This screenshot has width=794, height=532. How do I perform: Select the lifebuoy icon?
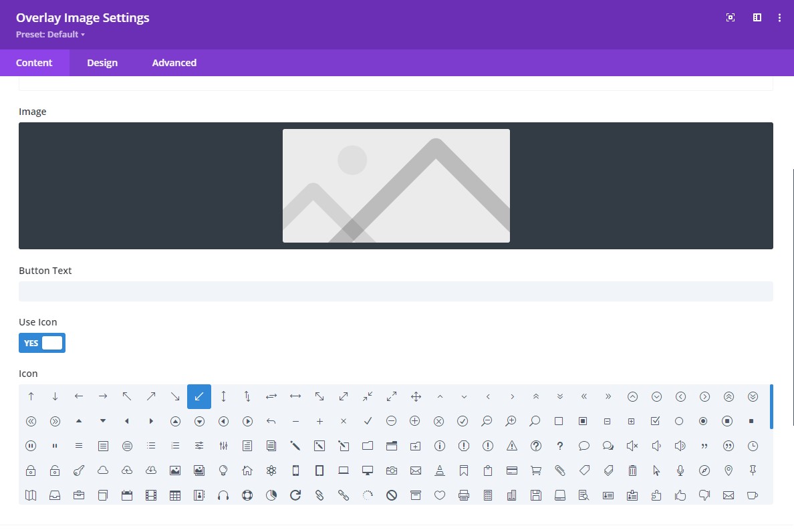247,495
